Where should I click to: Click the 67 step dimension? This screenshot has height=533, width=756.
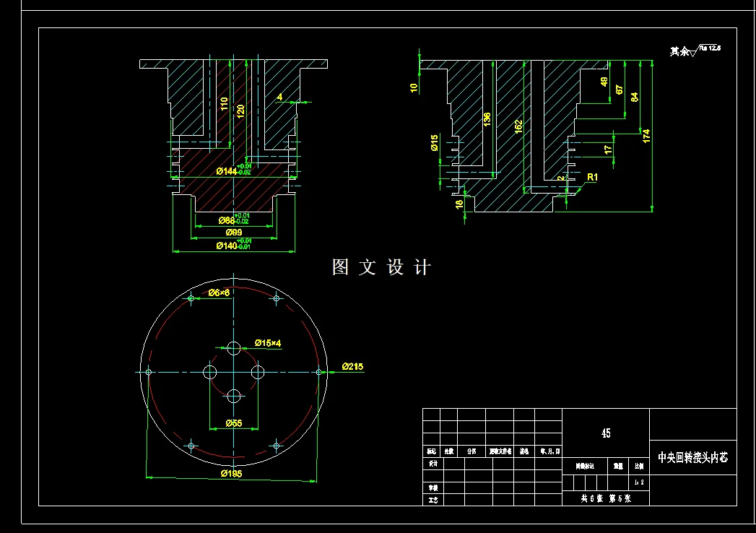tap(620, 90)
